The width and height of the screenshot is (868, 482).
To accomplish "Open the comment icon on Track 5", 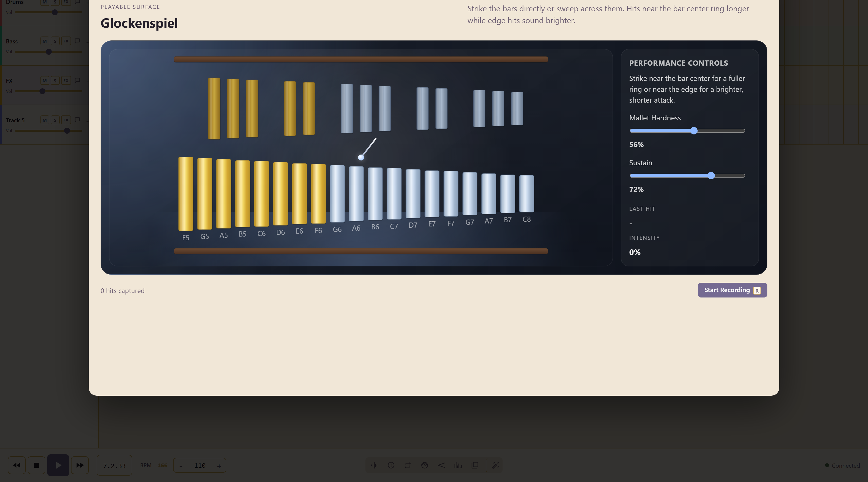I will pos(77,120).
